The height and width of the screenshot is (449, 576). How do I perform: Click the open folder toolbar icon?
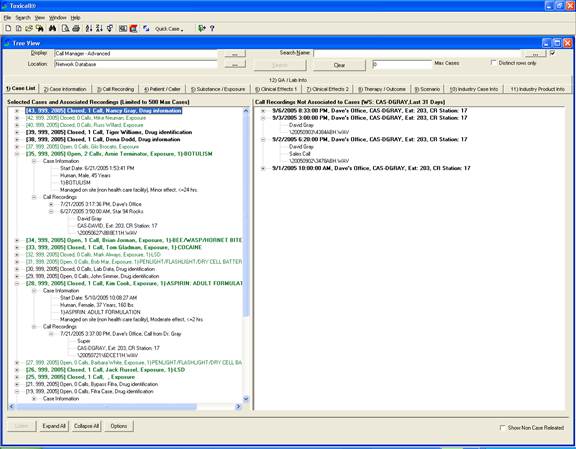[x=29, y=28]
